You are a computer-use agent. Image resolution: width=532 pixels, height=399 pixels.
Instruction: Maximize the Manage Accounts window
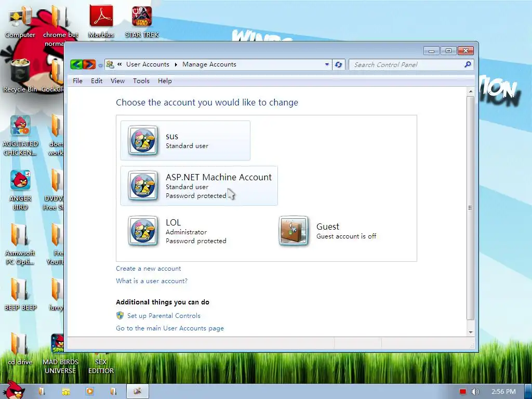click(448, 51)
